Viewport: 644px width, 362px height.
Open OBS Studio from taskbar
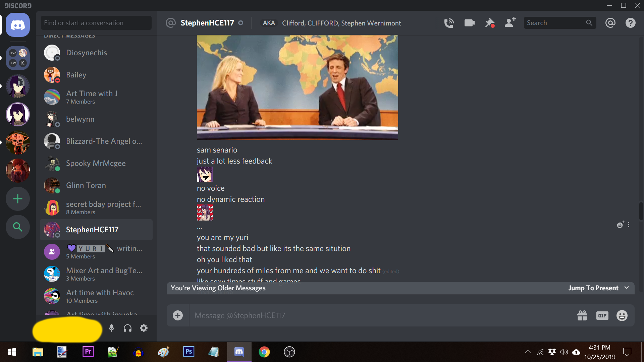coord(289,352)
